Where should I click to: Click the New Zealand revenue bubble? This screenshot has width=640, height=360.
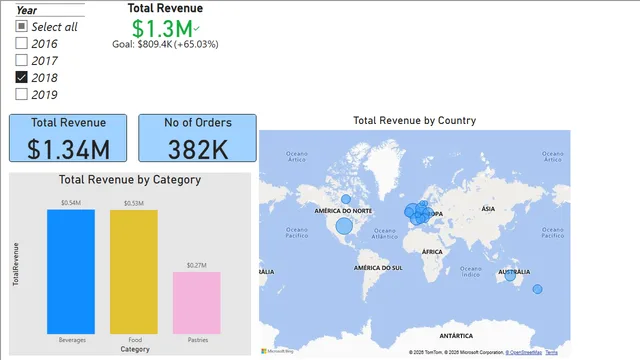pyautogui.click(x=538, y=289)
